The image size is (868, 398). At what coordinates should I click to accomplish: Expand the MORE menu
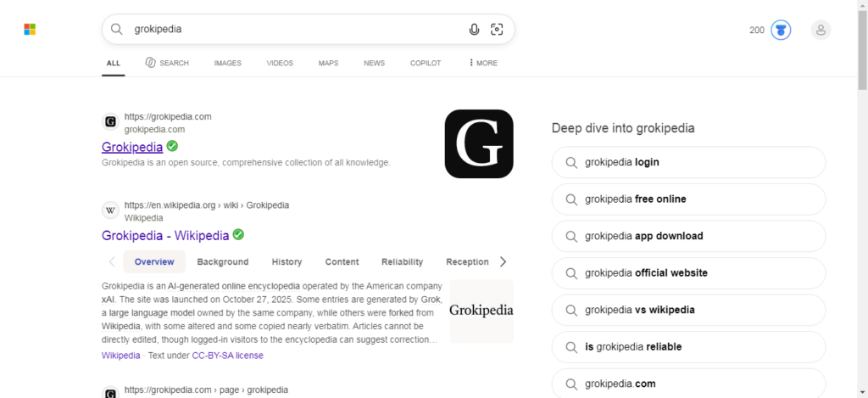(482, 63)
